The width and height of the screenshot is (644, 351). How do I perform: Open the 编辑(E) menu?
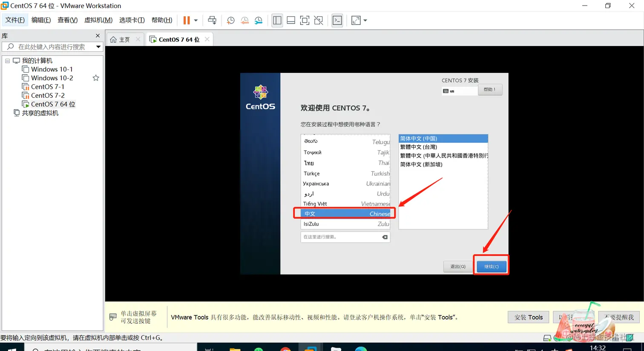point(41,20)
